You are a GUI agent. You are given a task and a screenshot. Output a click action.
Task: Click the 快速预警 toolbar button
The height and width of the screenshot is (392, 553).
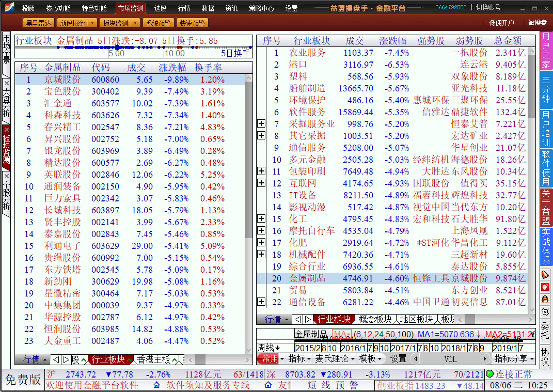[192, 23]
